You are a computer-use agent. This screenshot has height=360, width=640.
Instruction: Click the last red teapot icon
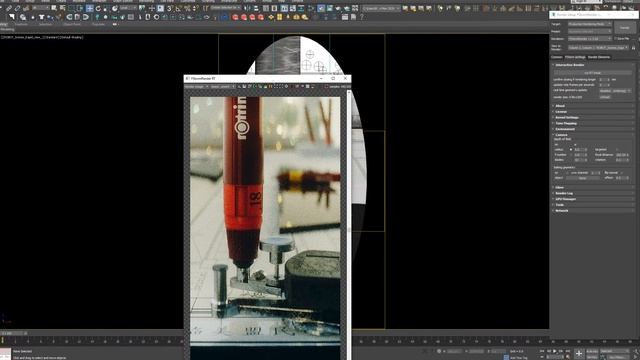click(260, 17)
